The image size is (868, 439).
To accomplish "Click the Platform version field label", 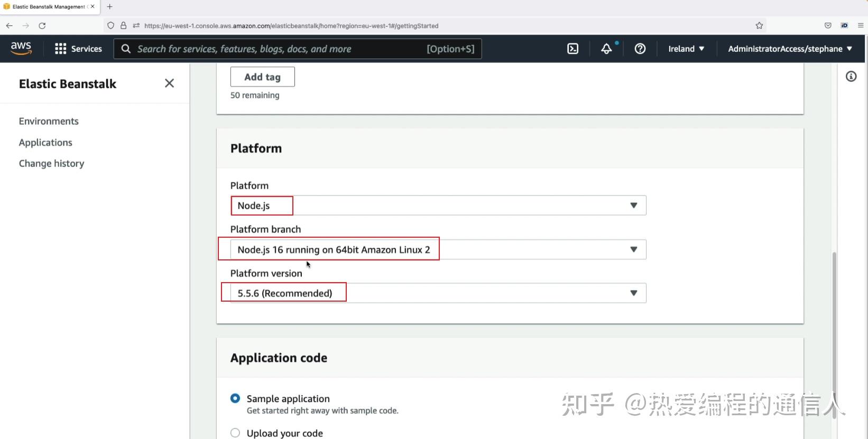I will pyautogui.click(x=266, y=273).
